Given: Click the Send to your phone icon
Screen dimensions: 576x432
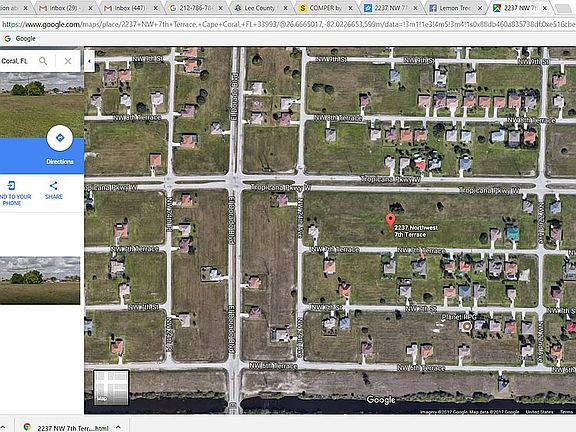Looking at the screenshot, I should (x=12, y=186).
